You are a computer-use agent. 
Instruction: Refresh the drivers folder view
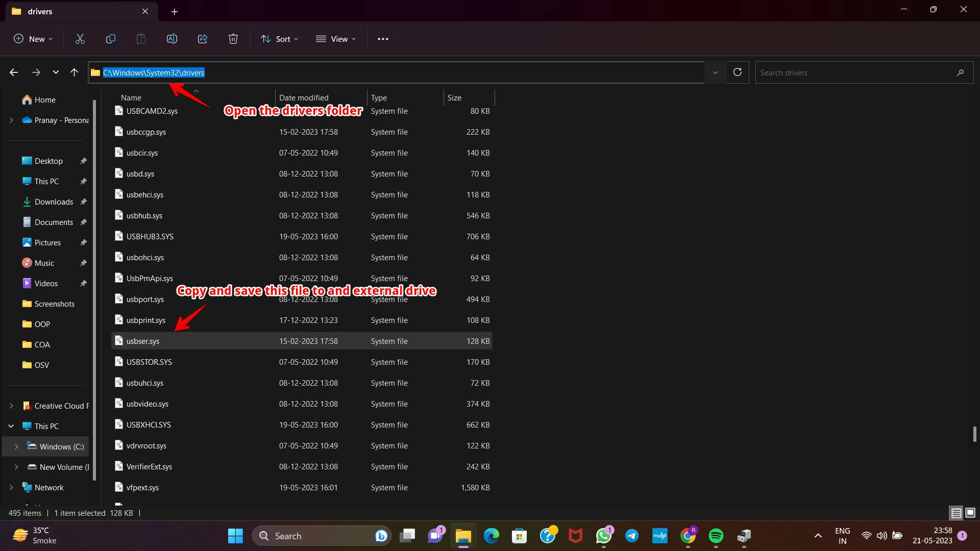(737, 72)
